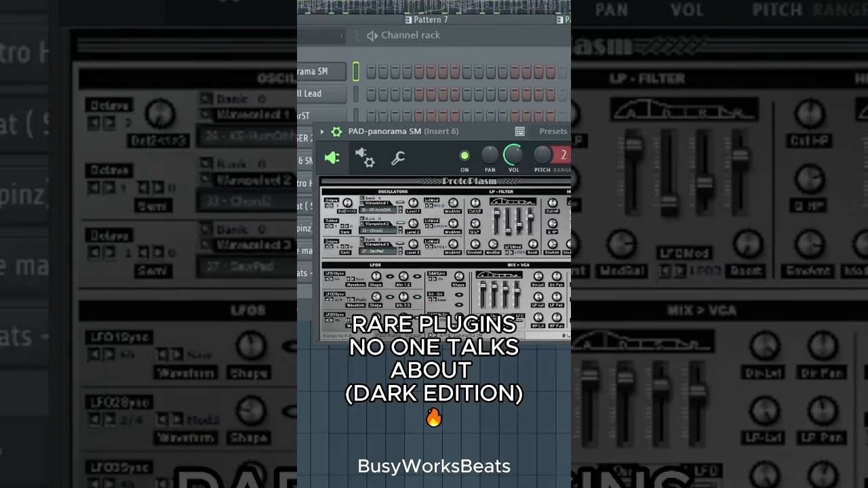This screenshot has height=488, width=868.
Task: Click the list icon beside Pattern 7
Action: 408,20
